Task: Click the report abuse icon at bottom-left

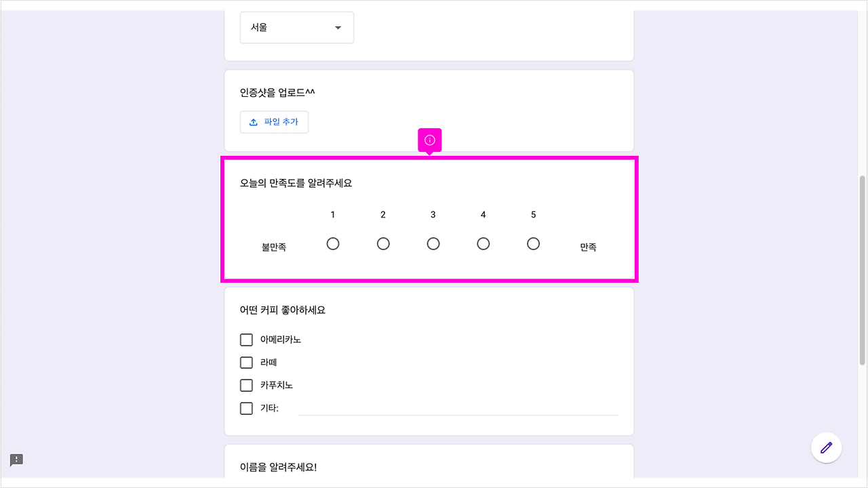Action: click(x=16, y=459)
